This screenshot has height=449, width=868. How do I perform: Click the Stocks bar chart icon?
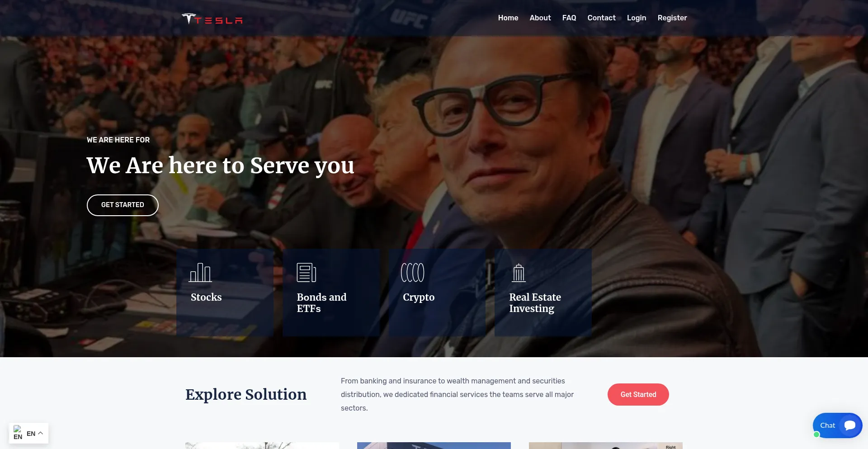point(200,273)
